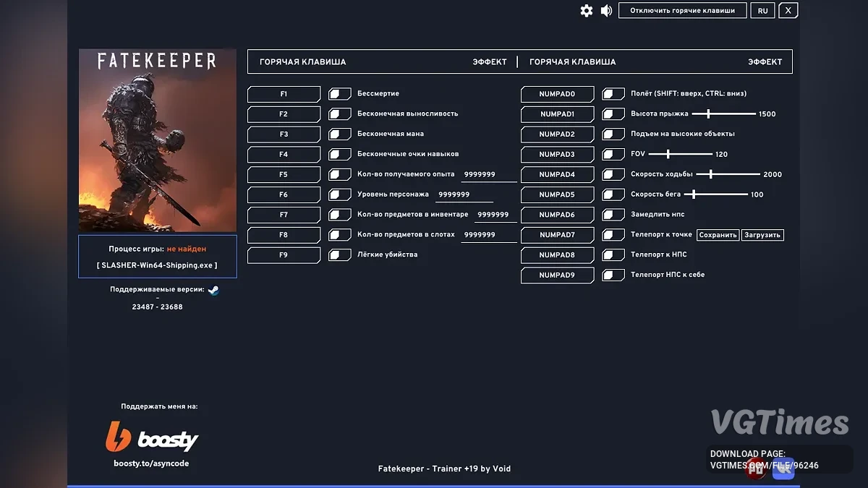Click the NUMPAD4 hotkey button
Viewport: 868px width, 488px height.
(x=558, y=175)
